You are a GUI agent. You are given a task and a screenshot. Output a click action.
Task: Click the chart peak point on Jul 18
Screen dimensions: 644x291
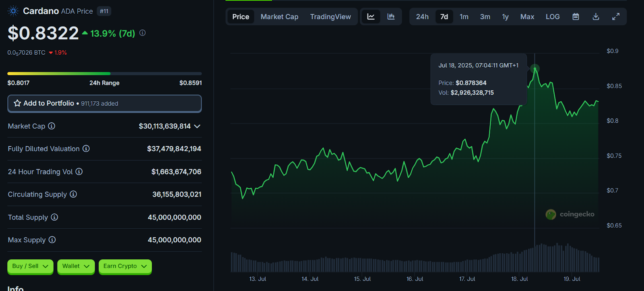(x=535, y=69)
